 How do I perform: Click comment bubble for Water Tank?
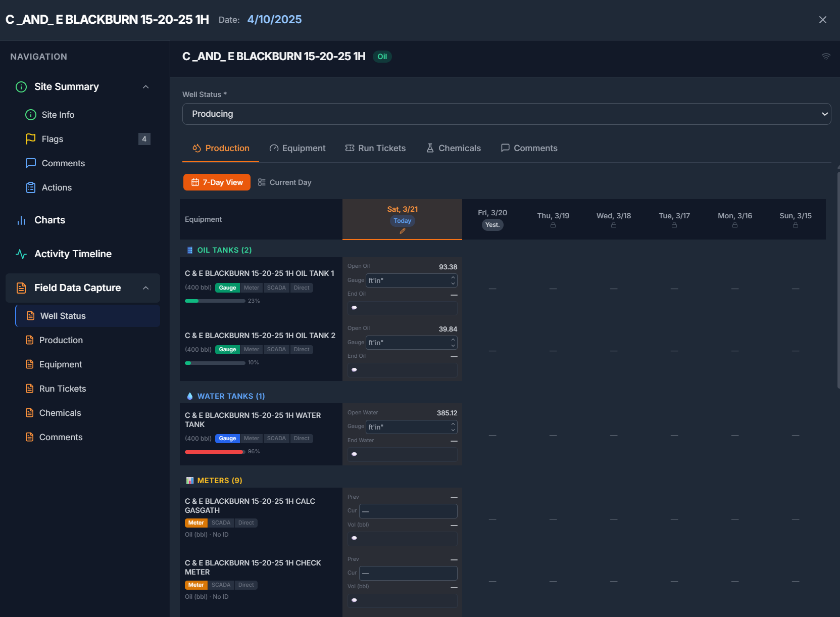click(355, 454)
